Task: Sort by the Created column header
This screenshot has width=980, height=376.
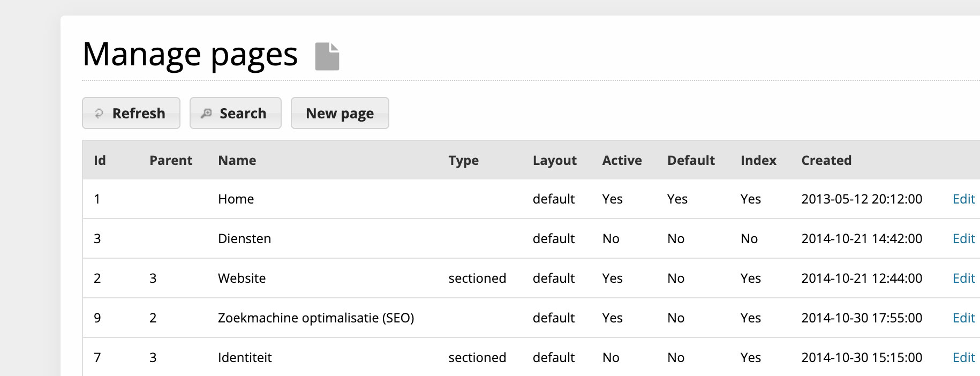Action: (x=826, y=160)
